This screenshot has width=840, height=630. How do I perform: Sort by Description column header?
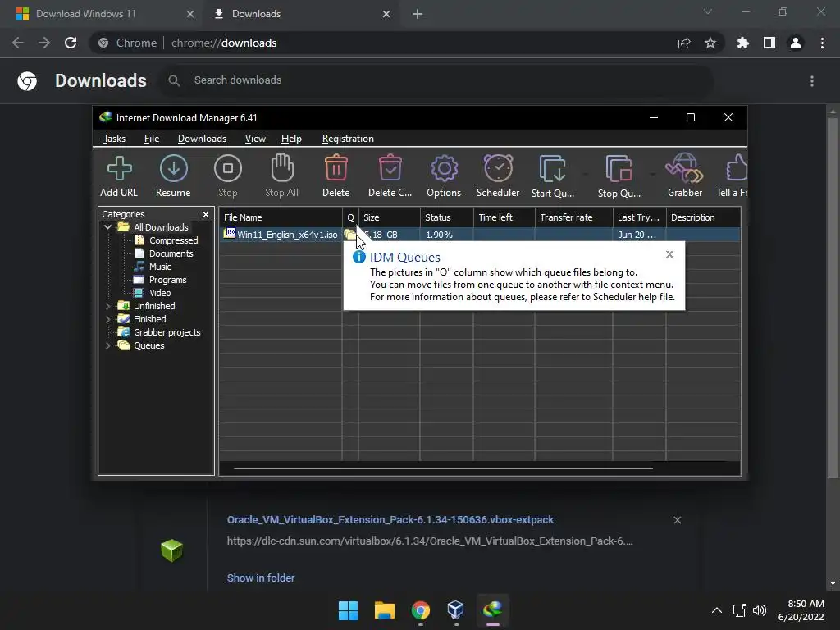tap(703, 217)
